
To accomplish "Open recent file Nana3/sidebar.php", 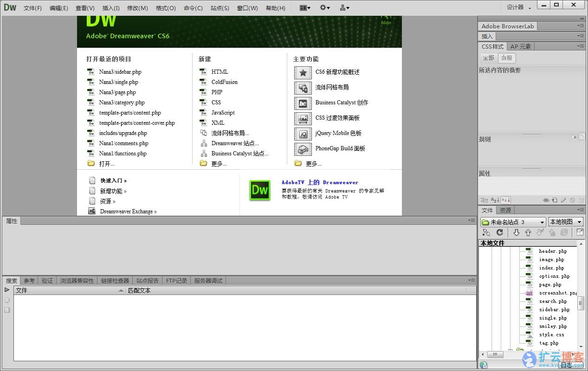I will (120, 72).
